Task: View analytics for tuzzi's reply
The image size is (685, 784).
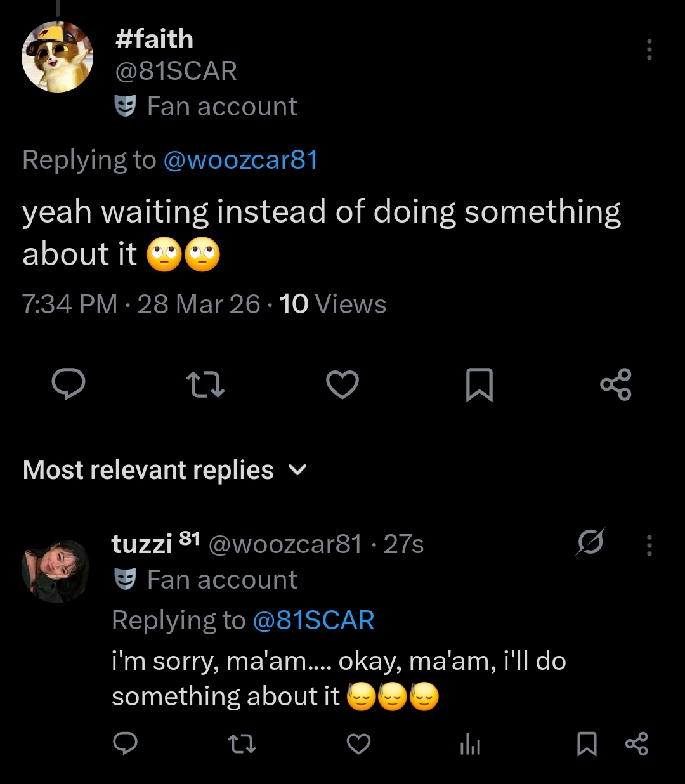Action: [x=470, y=745]
